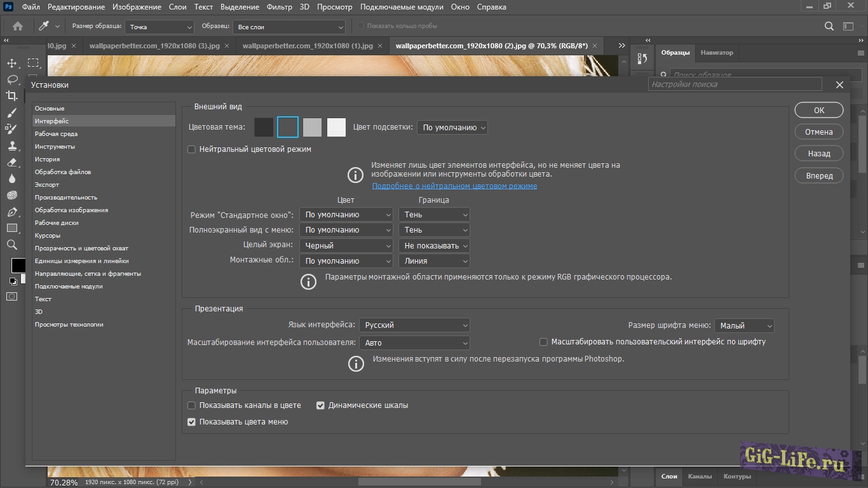
Task: Select the Lasso tool
Action: [x=11, y=79]
